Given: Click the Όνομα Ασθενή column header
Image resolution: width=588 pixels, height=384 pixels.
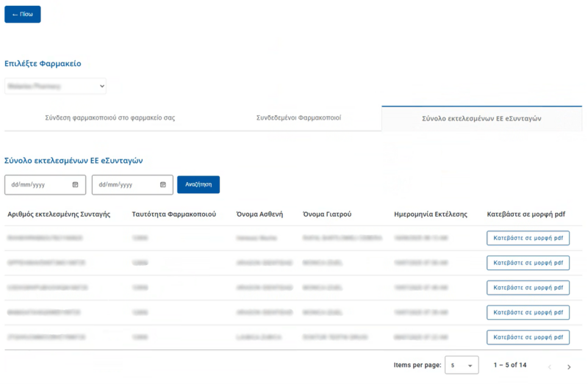Looking at the screenshot, I should click(x=259, y=214).
